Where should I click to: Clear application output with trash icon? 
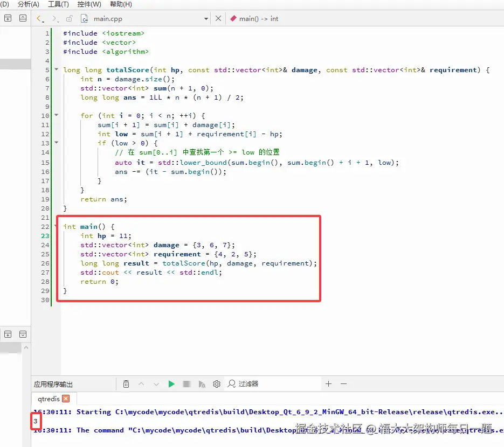126,384
